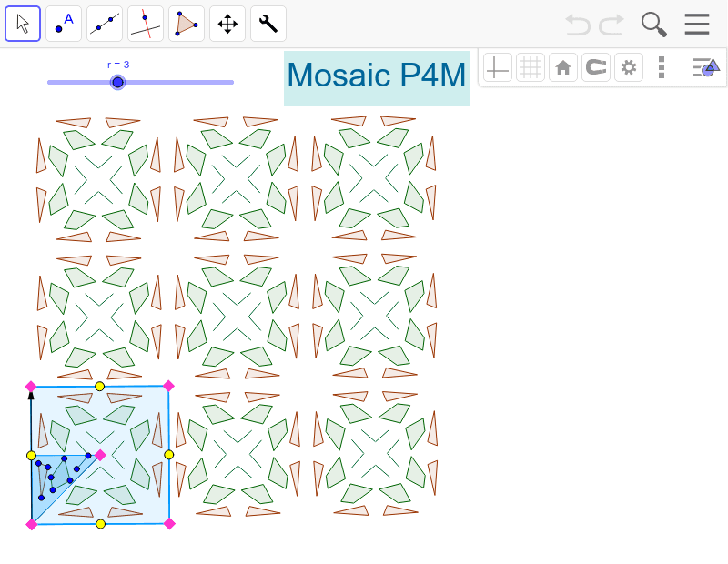Select the Move Graphics View tool
This screenshot has height=564, width=728.
pyautogui.click(x=227, y=24)
